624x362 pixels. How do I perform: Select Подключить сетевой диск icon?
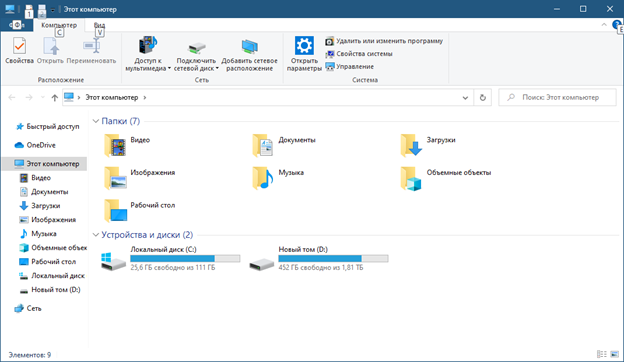coord(196,48)
